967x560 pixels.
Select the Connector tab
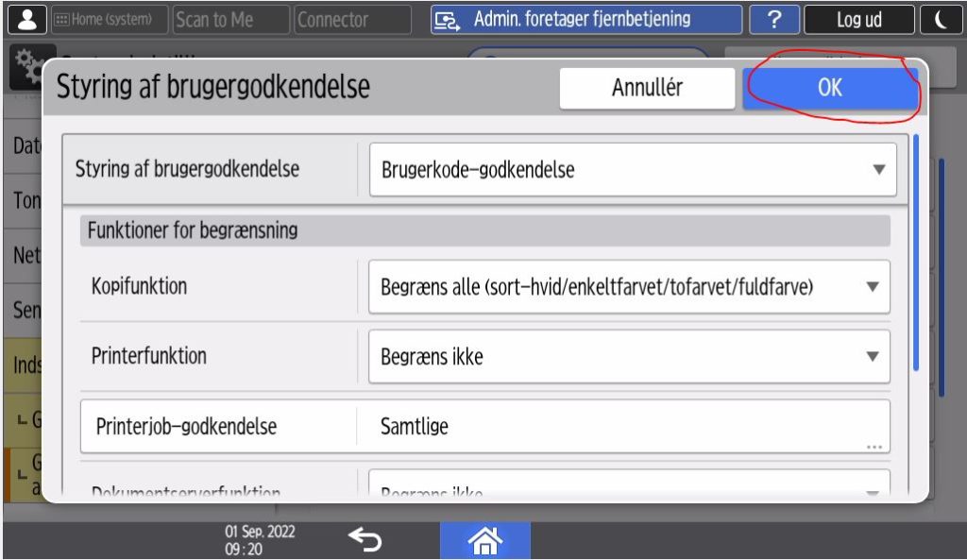352,20
